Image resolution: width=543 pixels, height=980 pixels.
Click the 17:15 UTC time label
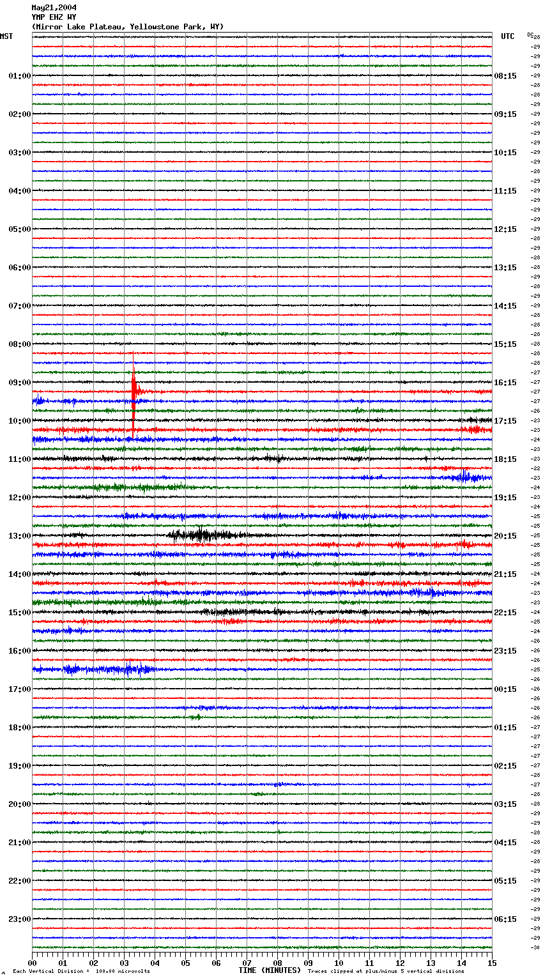[x=505, y=421]
